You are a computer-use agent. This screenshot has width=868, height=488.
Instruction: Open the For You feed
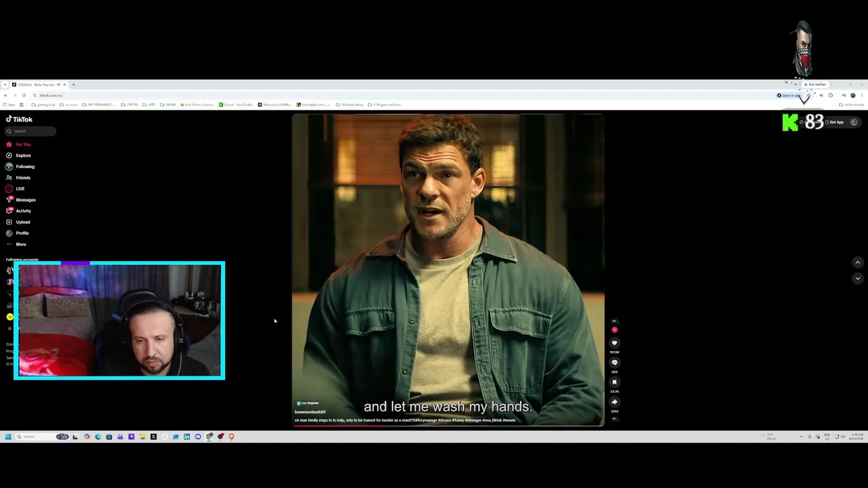click(18, 144)
